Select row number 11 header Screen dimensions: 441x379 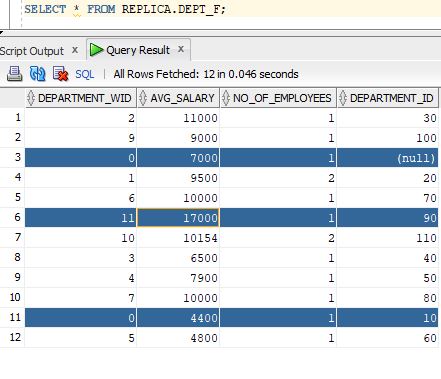click(12, 317)
